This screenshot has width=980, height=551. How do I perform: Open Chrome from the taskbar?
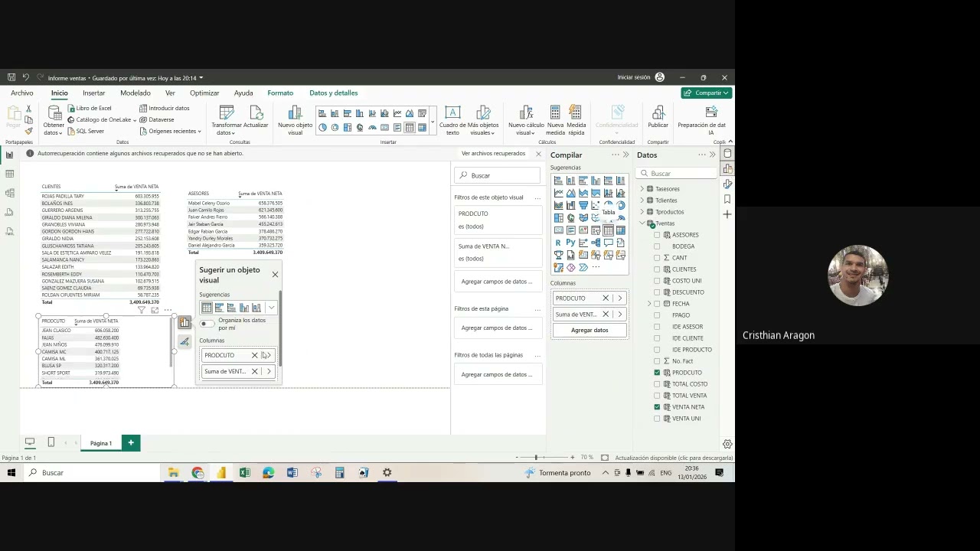[x=198, y=473]
